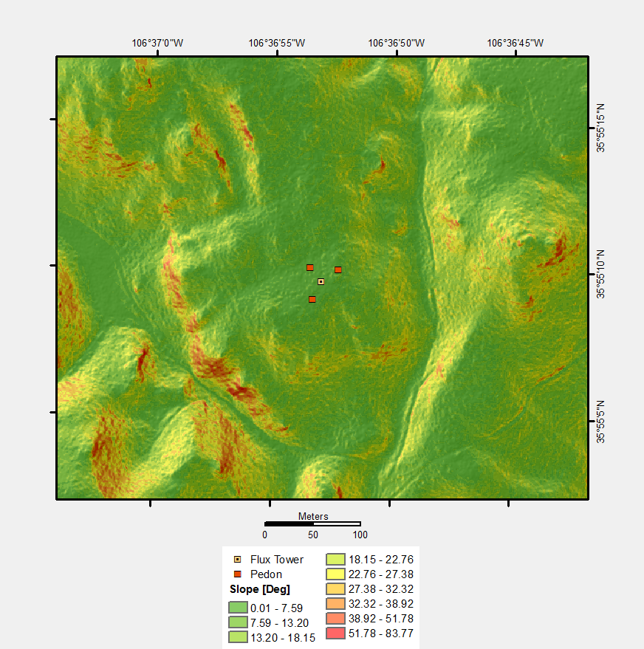Click the 106°36'45"W longitude label

tap(515, 43)
